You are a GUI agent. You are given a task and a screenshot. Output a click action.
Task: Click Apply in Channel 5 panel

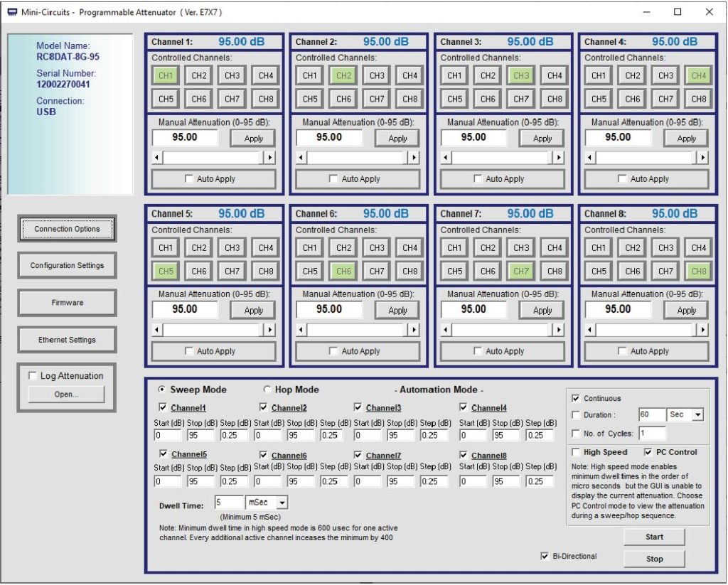tap(254, 311)
